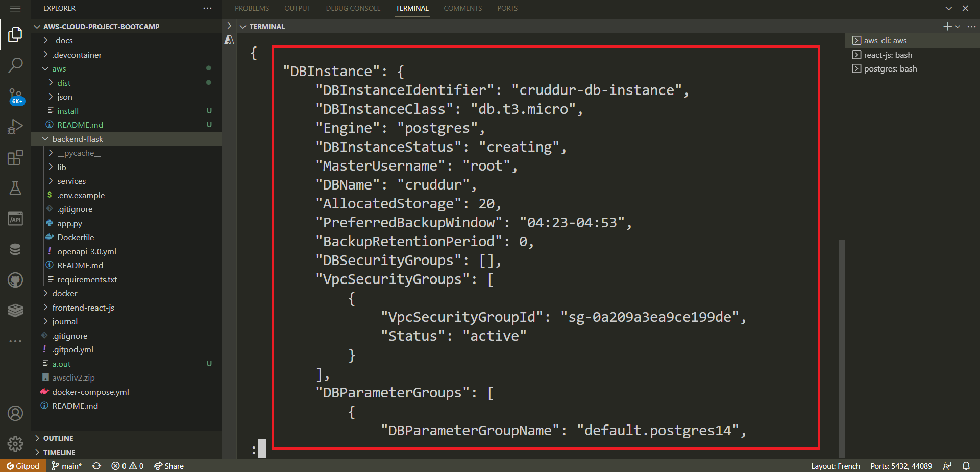Click the terminal vertical scrollbar
The image size is (980, 472).
[841, 348]
